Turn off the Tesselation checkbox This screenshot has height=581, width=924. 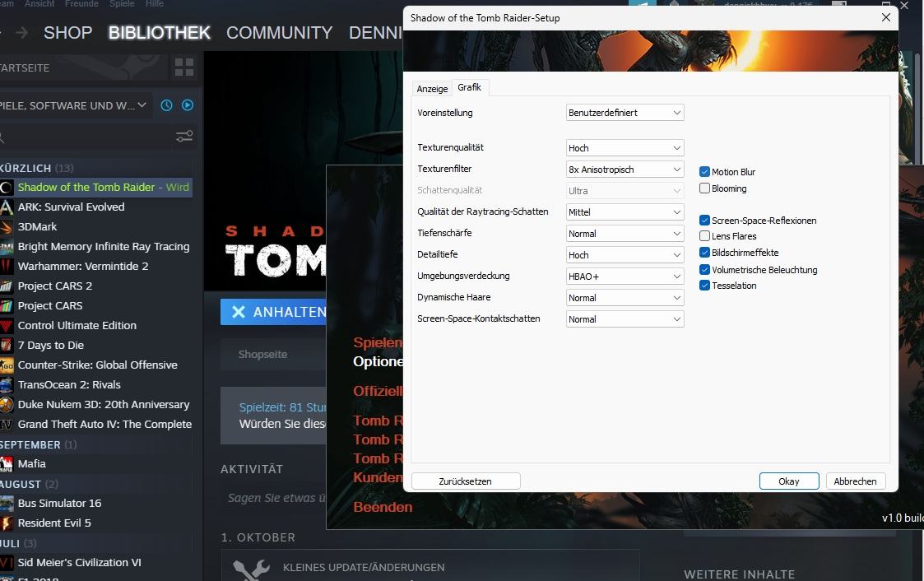pyautogui.click(x=704, y=286)
